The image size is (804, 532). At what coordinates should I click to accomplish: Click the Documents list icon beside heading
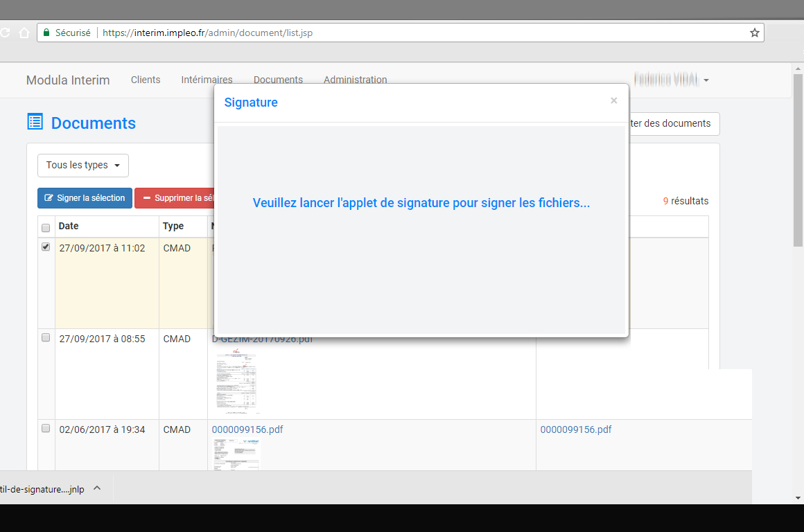(35, 123)
